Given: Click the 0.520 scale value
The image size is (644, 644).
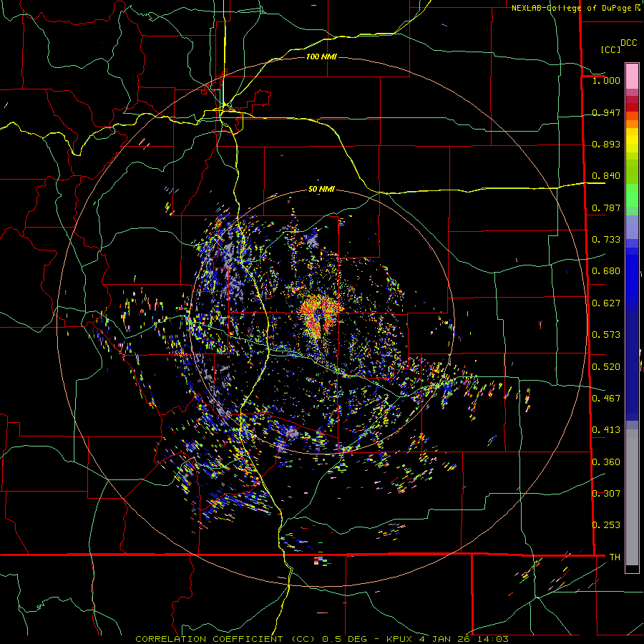Looking at the screenshot, I should [606, 367].
